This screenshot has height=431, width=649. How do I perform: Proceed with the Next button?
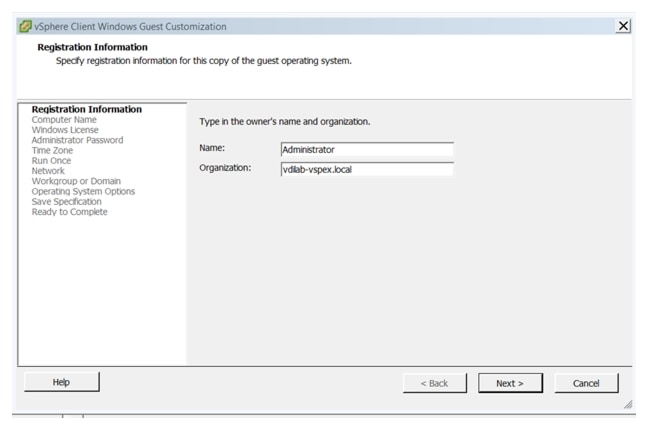(x=510, y=383)
